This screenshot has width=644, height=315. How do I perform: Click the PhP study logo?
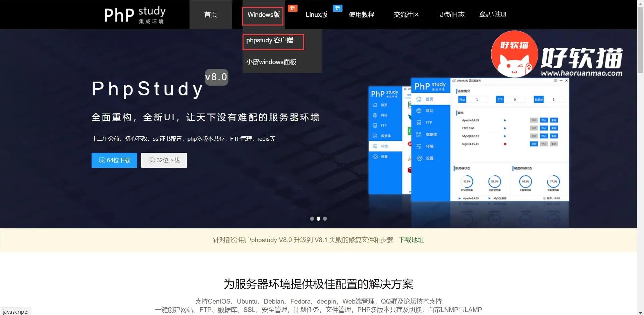(x=135, y=15)
